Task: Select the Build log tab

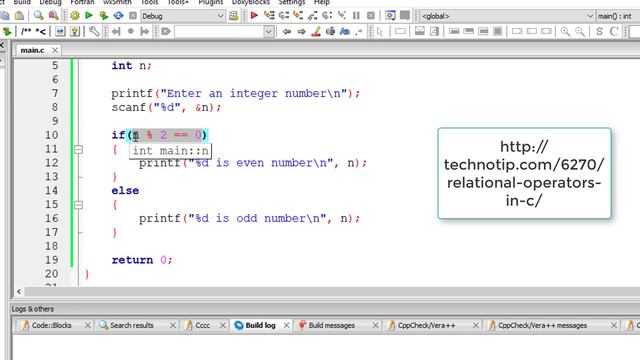Action: point(260,325)
